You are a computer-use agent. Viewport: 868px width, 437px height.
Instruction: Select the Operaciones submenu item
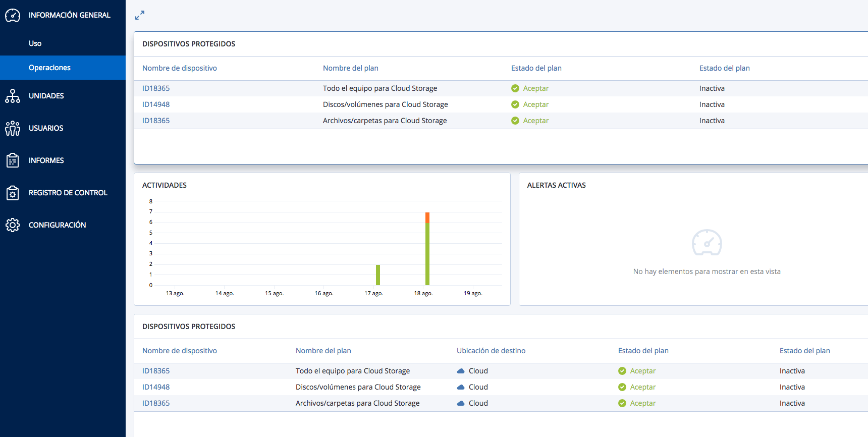(49, 68)
